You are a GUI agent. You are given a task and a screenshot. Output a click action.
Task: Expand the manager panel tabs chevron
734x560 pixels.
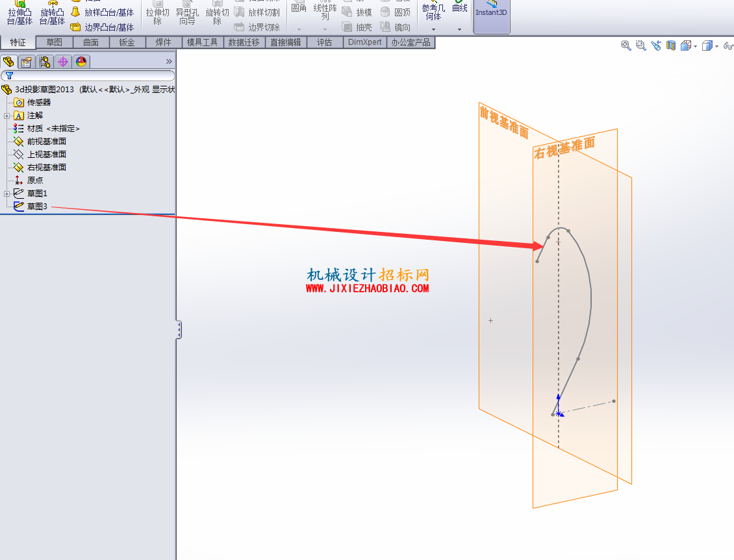(x=169, y=61)
